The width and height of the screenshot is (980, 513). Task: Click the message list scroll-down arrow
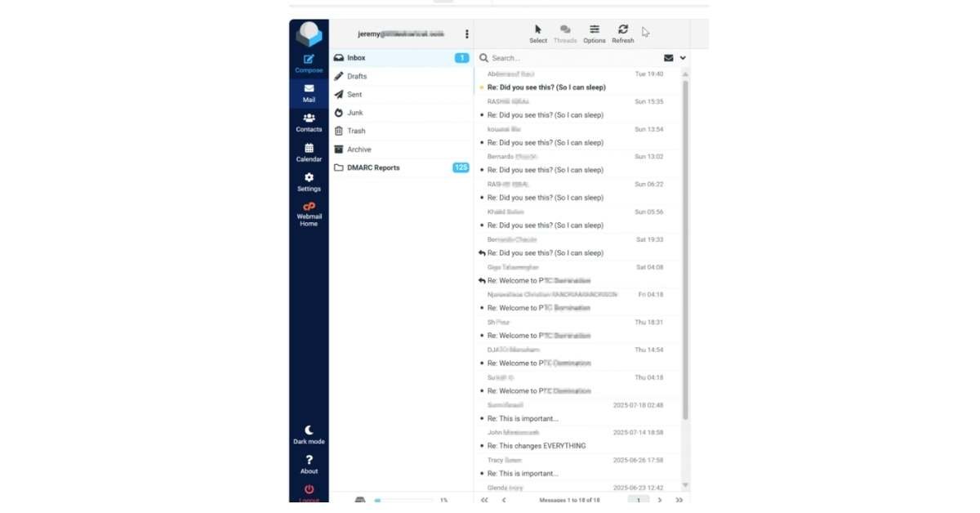pos(685,486)
